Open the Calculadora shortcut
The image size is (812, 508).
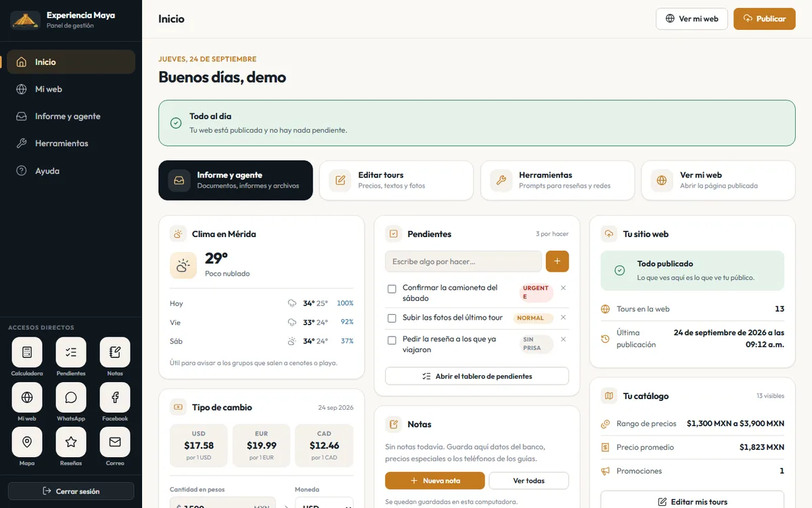click(x=27, y=352)
